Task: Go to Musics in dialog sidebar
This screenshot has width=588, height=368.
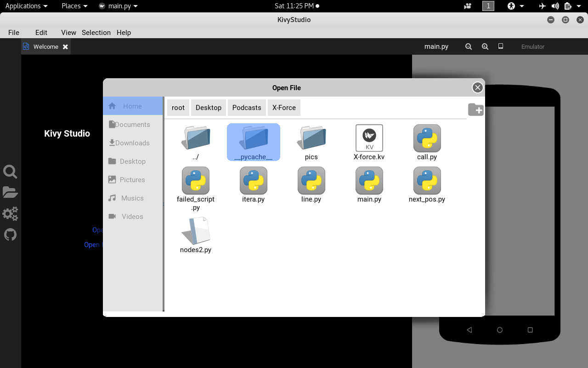Action: click(133, 198)
